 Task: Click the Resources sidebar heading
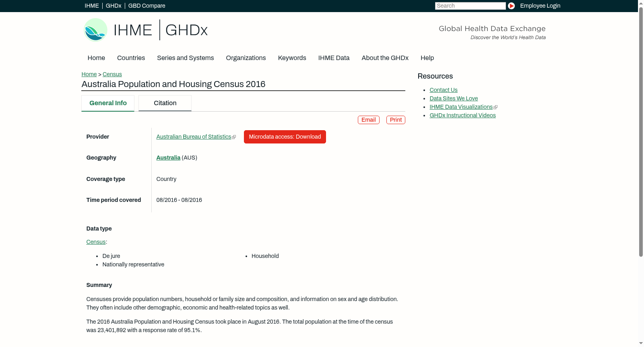tap(435, 76)
